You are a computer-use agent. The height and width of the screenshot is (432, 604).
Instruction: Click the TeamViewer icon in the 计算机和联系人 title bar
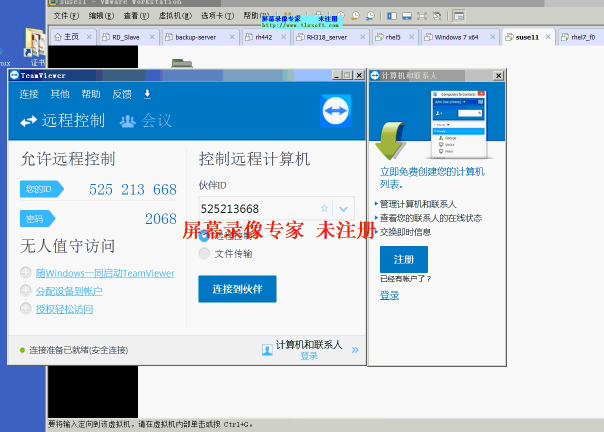(375, 76)
